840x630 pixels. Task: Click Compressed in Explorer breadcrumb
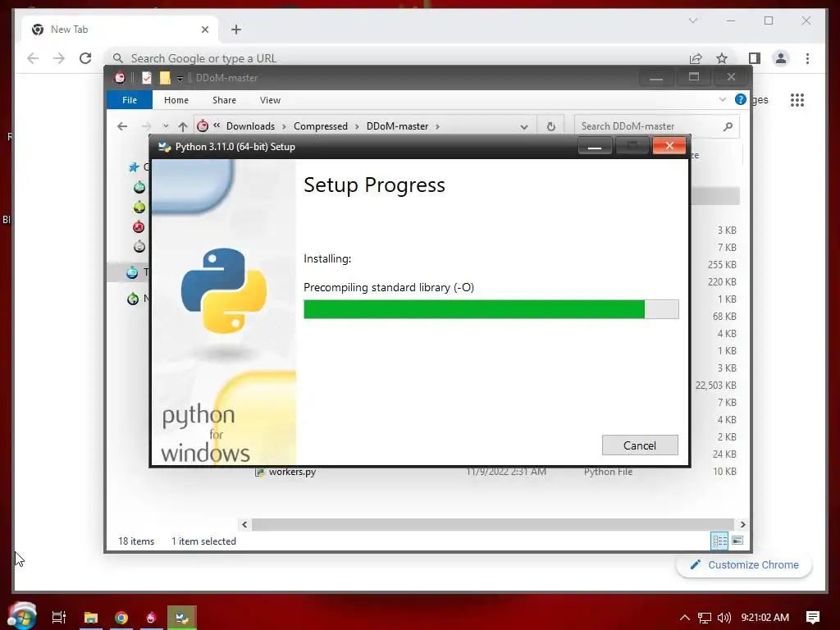321,126
